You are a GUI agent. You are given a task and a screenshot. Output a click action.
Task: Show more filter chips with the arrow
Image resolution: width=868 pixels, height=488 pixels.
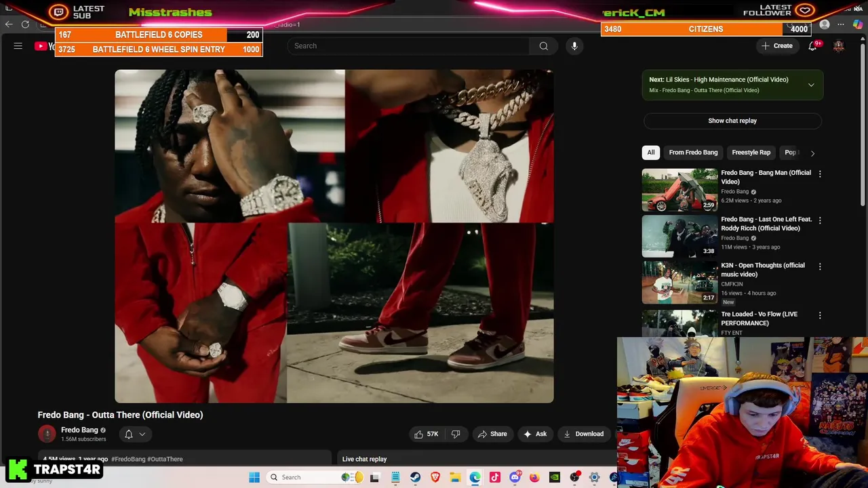[812, 152]
